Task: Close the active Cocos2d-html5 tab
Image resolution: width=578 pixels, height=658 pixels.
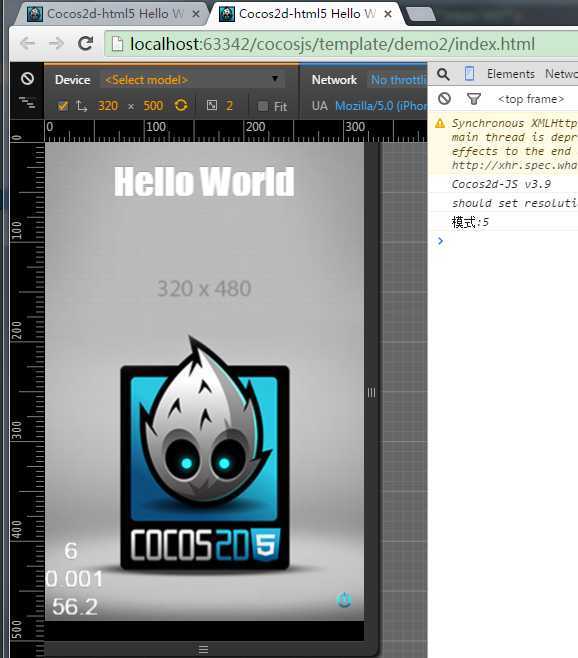Action: (x=388, y=14)
